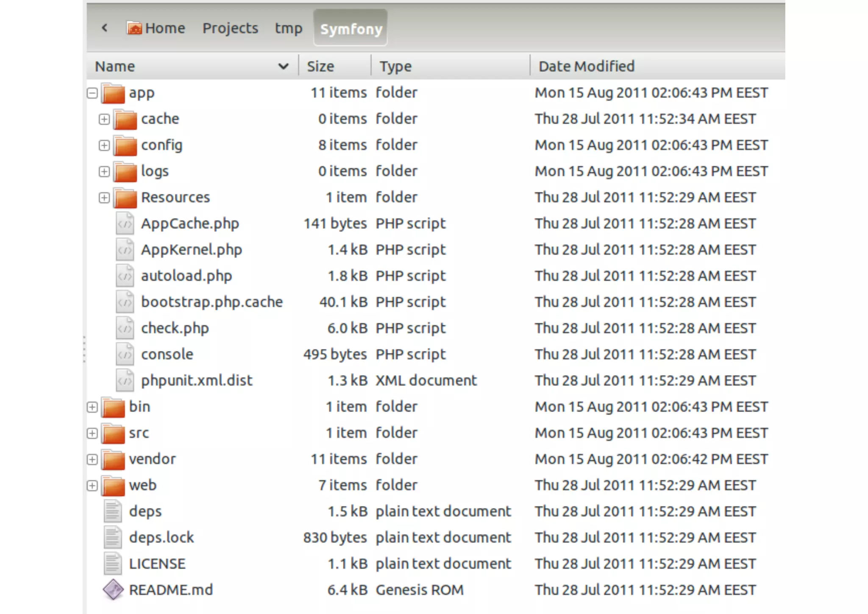Click the LICENSE document icon
The width and height of the screenshot is (868, 614).
tap(113, 564)
